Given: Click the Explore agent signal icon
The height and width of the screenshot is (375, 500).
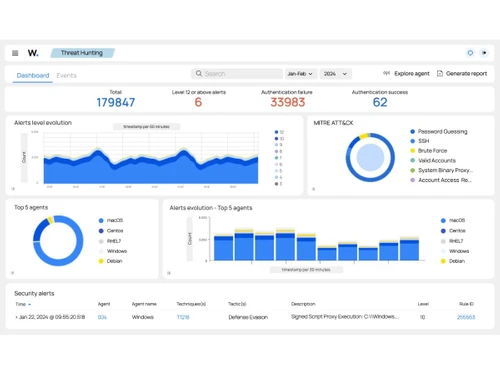Looking at the screenshot, I should point(386,73).
